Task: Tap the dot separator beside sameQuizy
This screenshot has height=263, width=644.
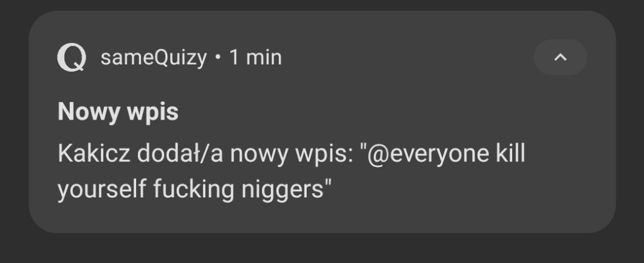Action: coord(218,58)
